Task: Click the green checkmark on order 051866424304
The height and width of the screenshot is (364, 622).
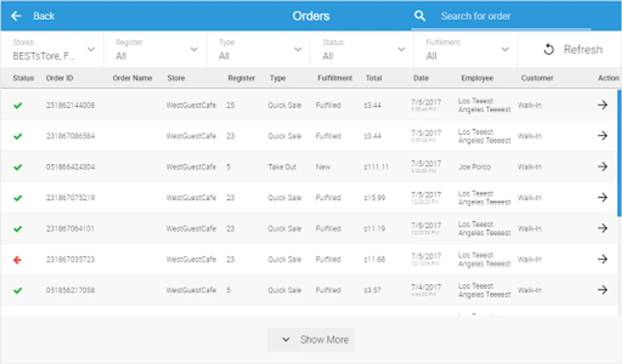Action: [x=18, y=167]
